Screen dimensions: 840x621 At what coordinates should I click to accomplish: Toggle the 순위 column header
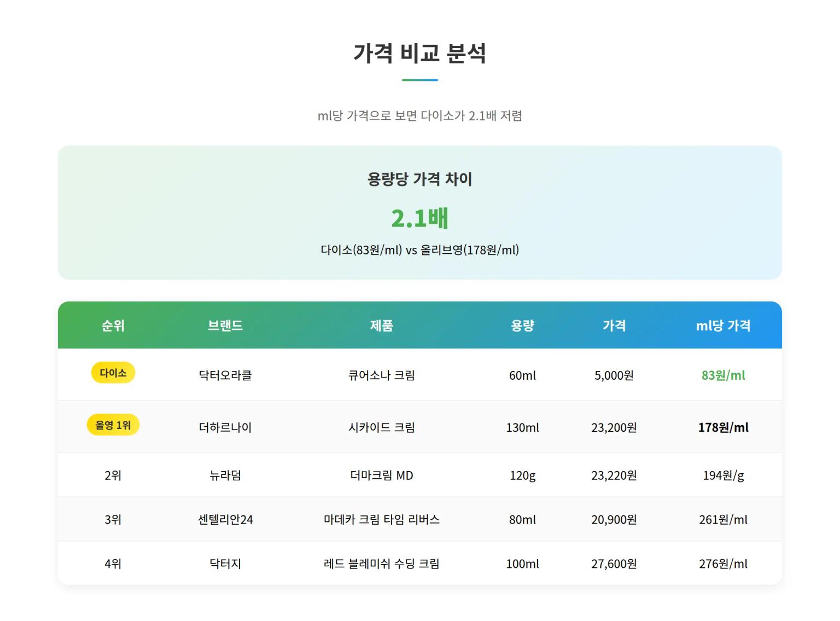[x=113, y=325]
